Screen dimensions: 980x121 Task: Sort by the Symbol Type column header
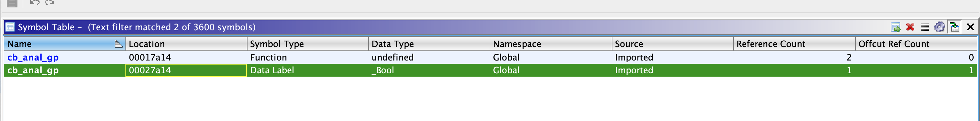click(308, 44)
